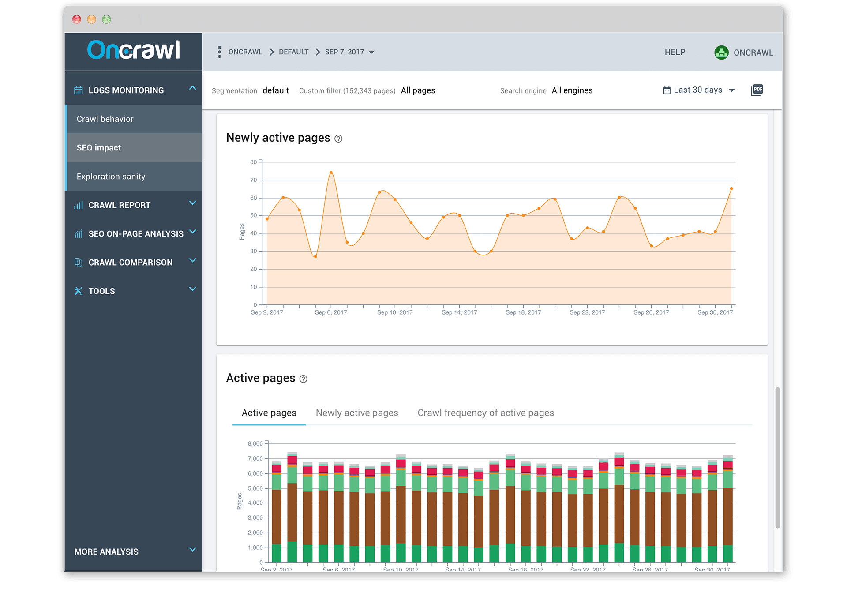This screenshot has width=847, height=616.
Task: Select the calendar icon beside Last 30 days
Action: coord(667,90)
